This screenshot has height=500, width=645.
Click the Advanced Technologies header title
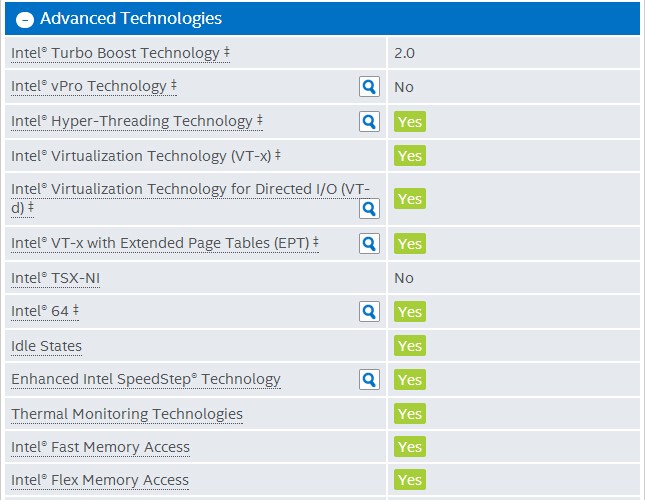tap(131, 19)
